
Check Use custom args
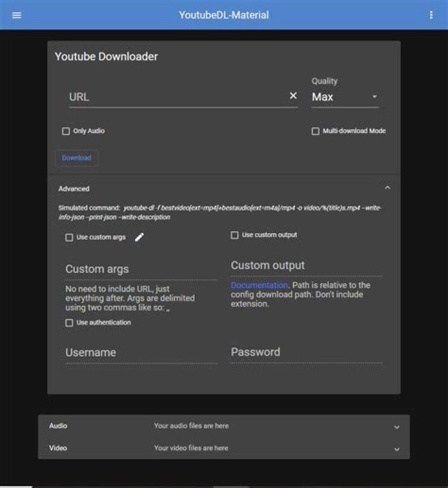(x=69, y=237)
